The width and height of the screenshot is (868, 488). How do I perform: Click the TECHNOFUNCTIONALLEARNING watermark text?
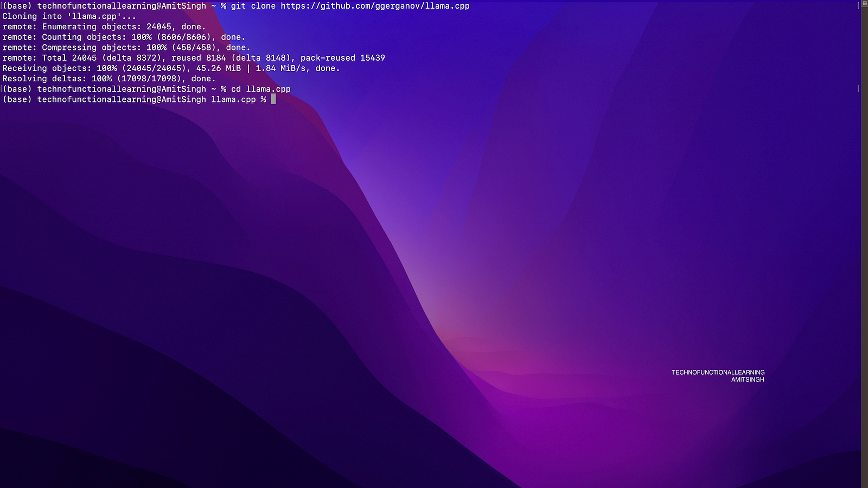[x=718, y=373]
